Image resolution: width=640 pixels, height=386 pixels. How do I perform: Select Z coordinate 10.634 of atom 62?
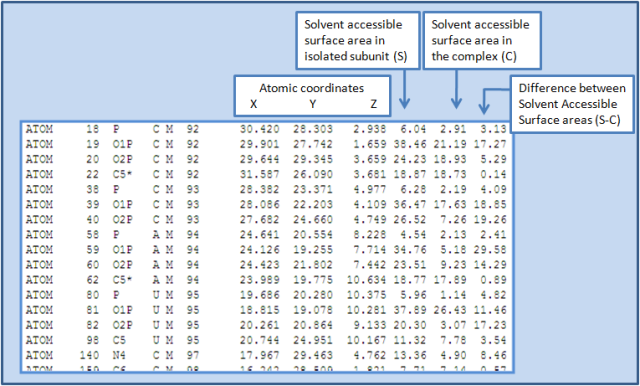(367, 280)
